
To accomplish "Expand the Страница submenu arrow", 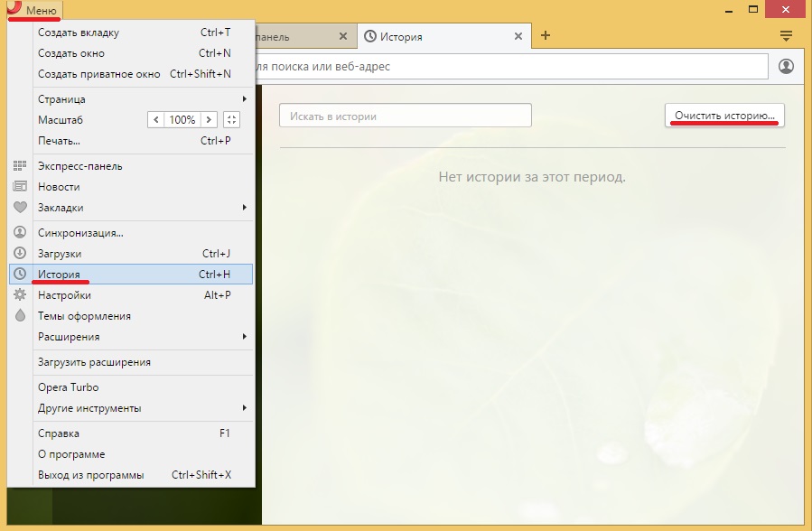I will [x=245, y=98].
